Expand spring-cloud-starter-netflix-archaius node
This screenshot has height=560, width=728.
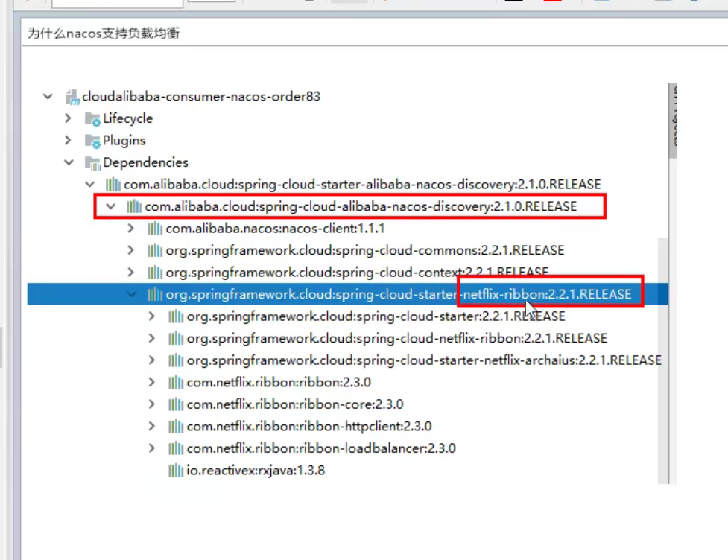(152, 360)
